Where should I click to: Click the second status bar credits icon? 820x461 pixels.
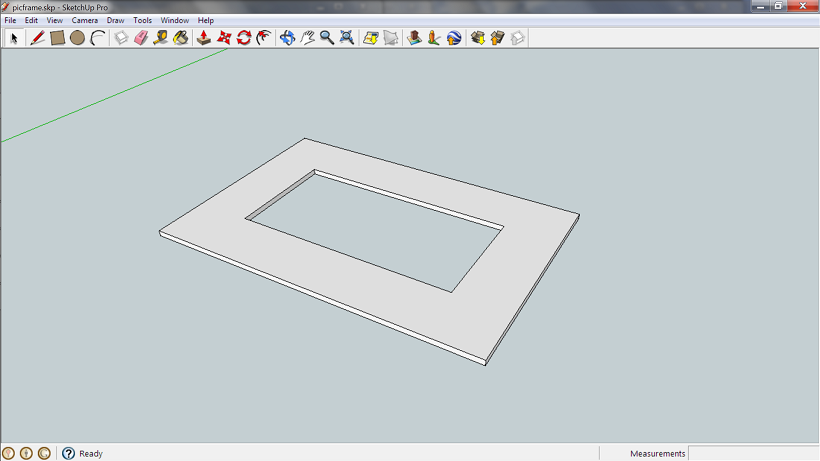26,453
